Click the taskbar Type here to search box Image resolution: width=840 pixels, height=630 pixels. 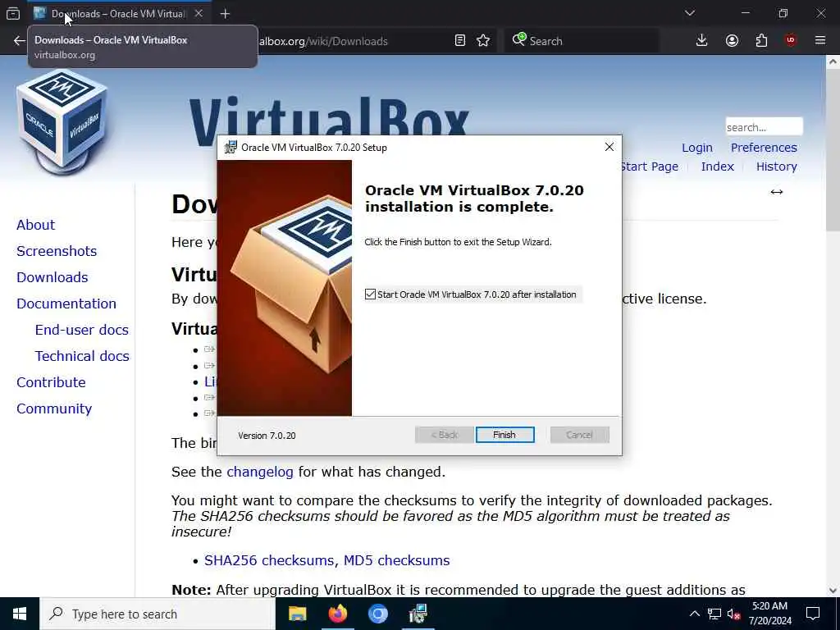pyautogui.click(x=157, y=614)
